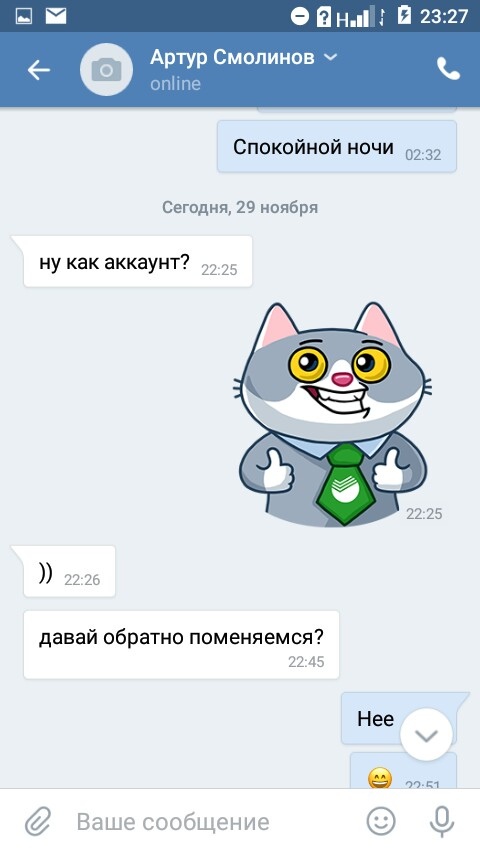The height and width of the screenshot is (854, 480).
Task: Expand the Артур Смолинов chat menu chevron
Action: coord(331,57)
